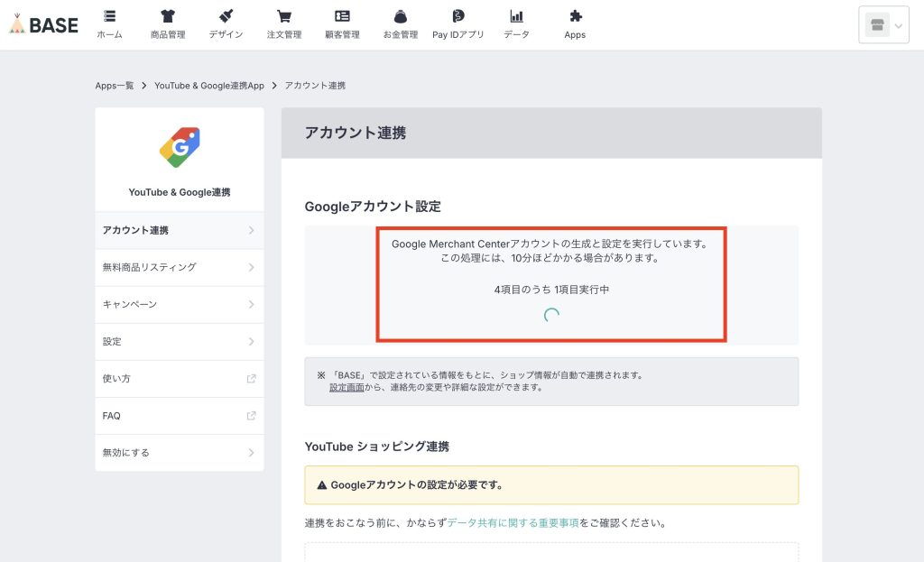Click the chevron on 設定 row
Image resolution: width=924 pixels, height=562 pixels.
(252, 342)
